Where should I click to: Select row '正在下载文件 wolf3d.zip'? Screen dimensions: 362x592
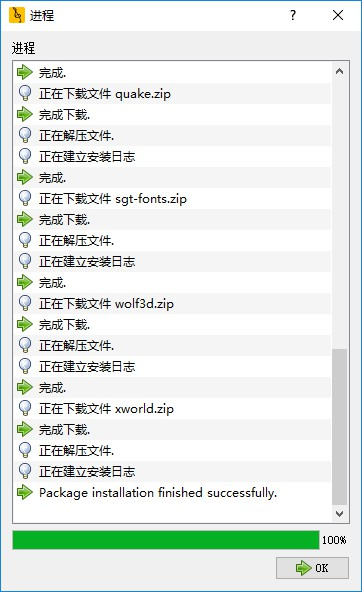click(x=173, y=304)
